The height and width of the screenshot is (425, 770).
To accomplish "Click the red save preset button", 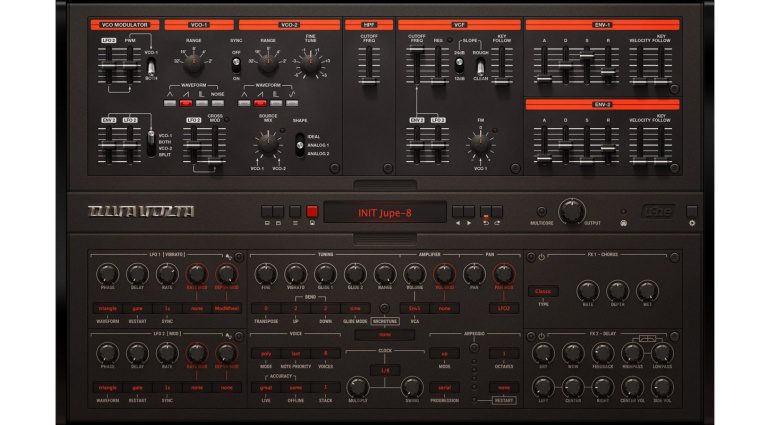I will tap(311, 212).
